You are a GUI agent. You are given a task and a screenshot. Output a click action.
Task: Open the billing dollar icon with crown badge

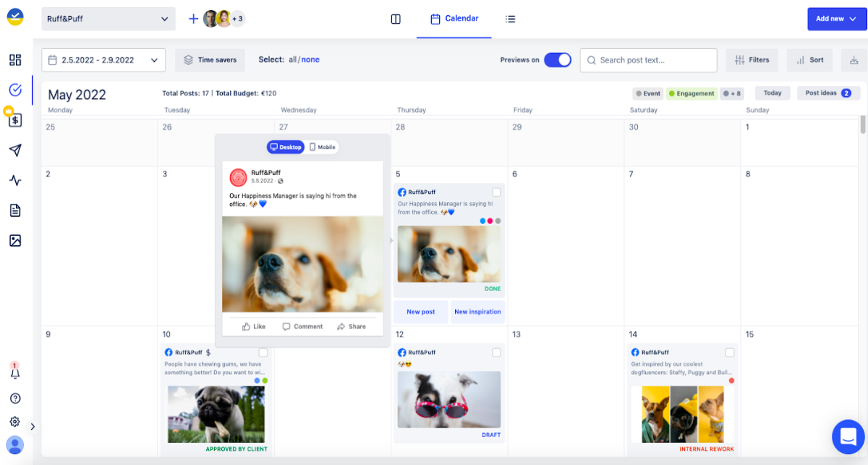15,121
